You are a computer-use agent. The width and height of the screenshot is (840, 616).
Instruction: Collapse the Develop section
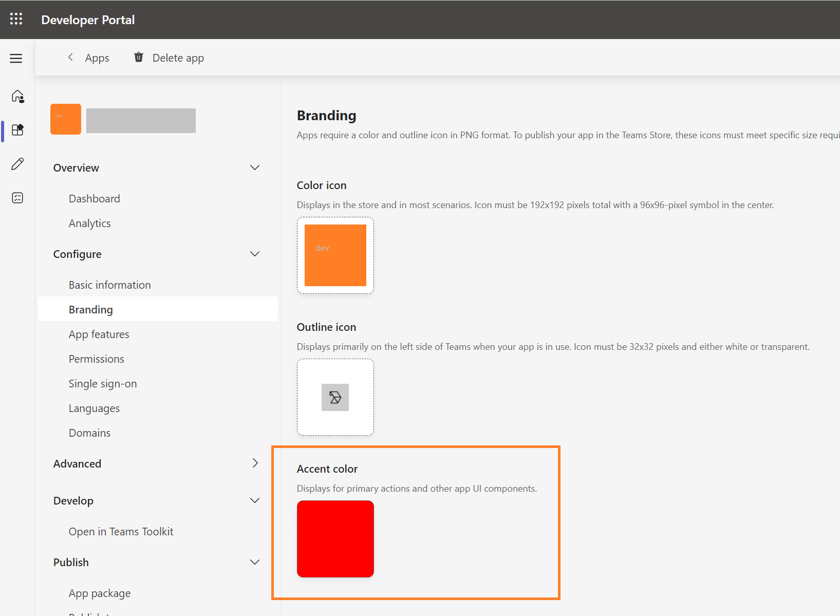[255, 500]
